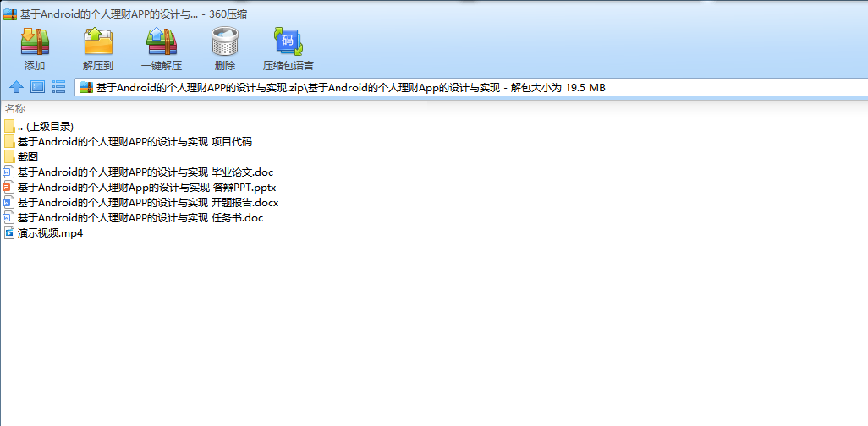Image resolution: width=868 pixels, height=426 pixels.
Task: Switch to large icon view button
Action: 37,87
